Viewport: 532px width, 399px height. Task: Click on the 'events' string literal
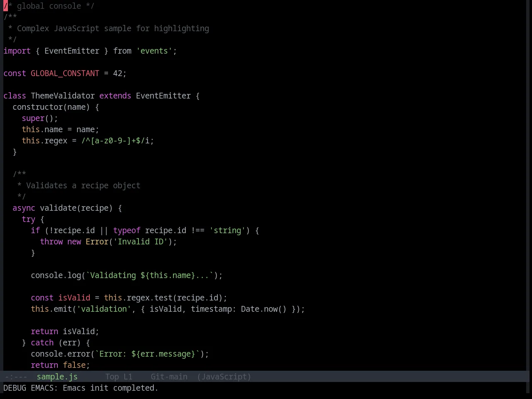pyautogui.click(x=154, y=51)
